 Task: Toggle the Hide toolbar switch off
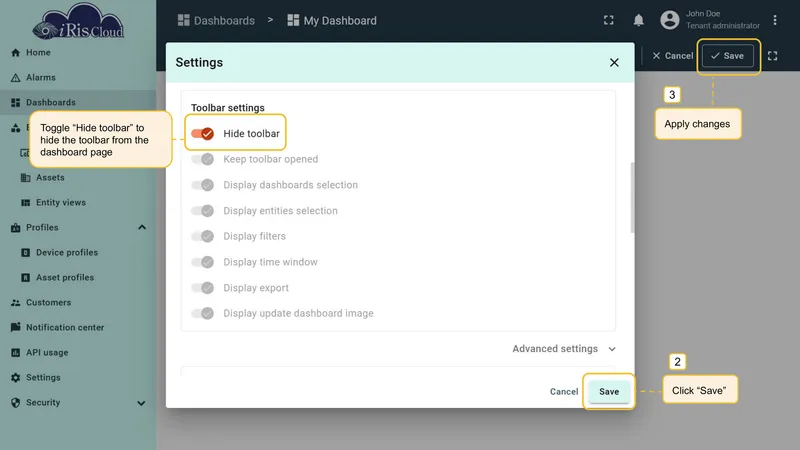(x=203, y=134)
